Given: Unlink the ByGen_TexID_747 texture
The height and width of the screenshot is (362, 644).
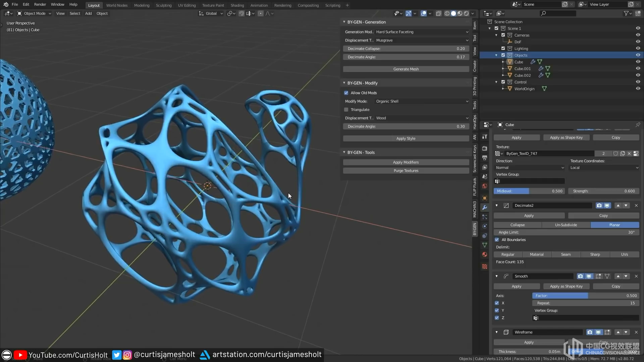Looking at the screenshot, I should tap(629, 154).
